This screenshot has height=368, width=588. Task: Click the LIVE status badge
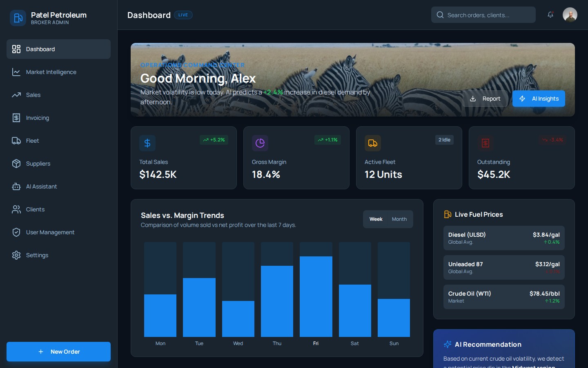[183, 15]
